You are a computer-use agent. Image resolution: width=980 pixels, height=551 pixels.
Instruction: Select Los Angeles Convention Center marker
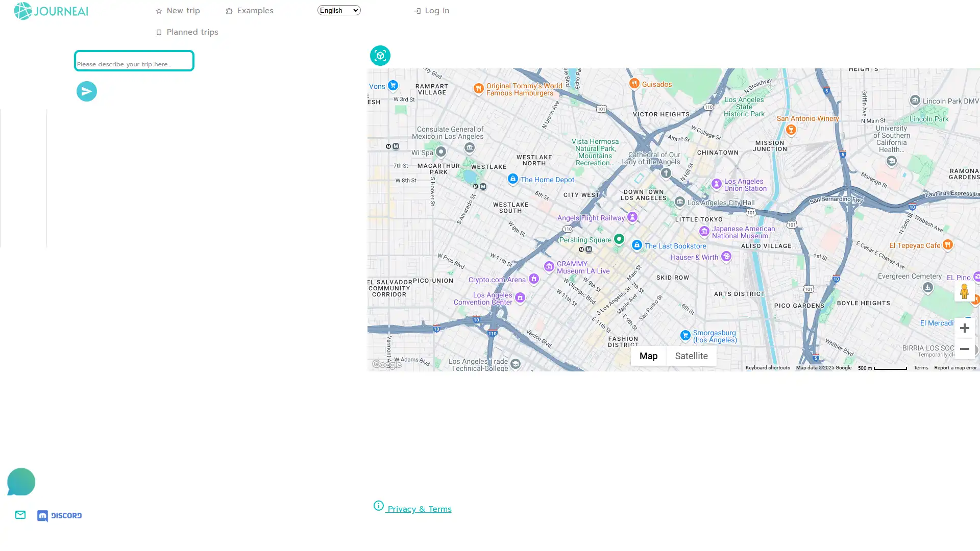[x=520, y=297]
